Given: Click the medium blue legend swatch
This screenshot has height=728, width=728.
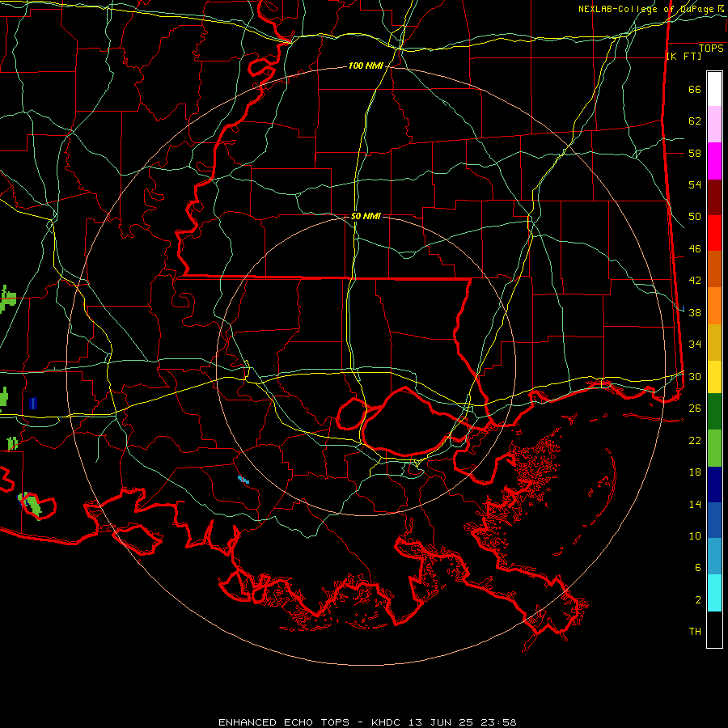Looking at the screenshot, I should point(714,520).
